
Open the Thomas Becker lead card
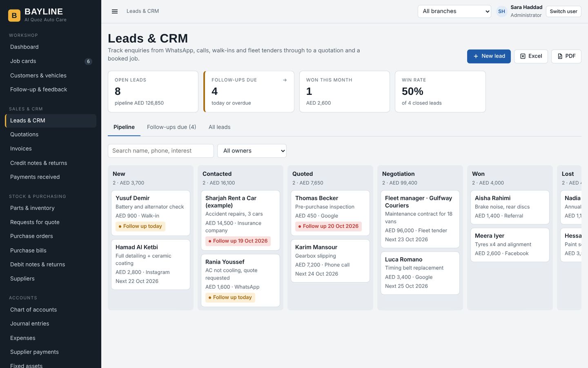330,213
